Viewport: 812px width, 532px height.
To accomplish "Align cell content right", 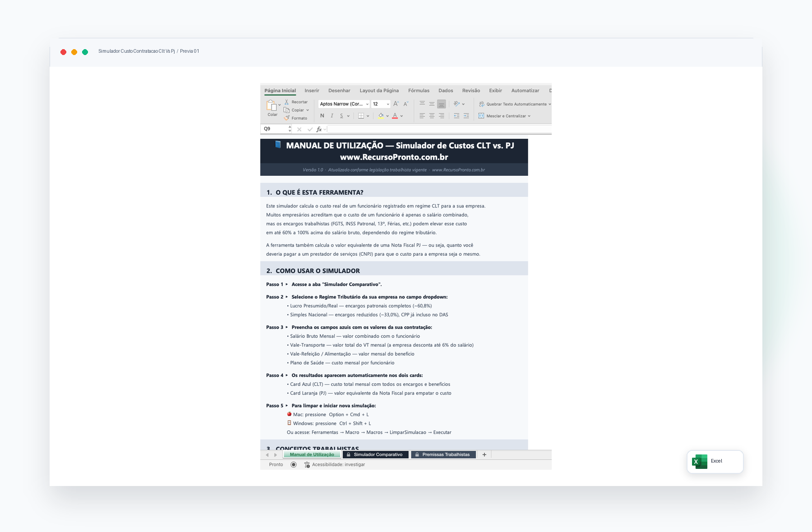I will 442,116.
